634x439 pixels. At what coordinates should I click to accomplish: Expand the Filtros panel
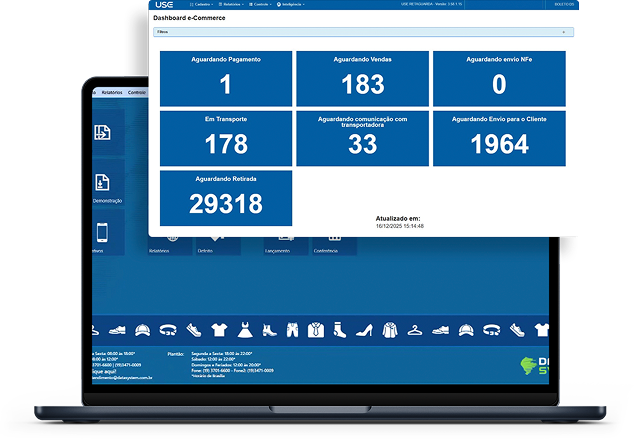tap(361, 32)
